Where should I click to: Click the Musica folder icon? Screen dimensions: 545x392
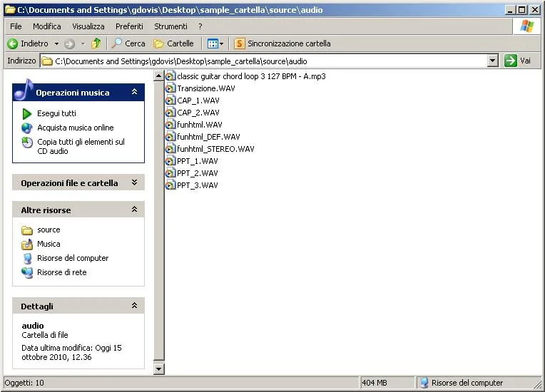(x=27, y=244)
